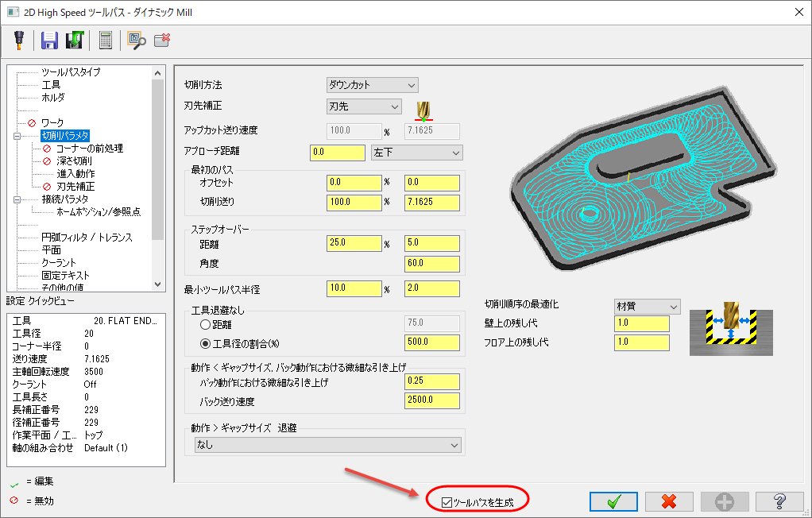
Task: Click the disable-toolpath red X toolbar icon
Action: point(162,40)
